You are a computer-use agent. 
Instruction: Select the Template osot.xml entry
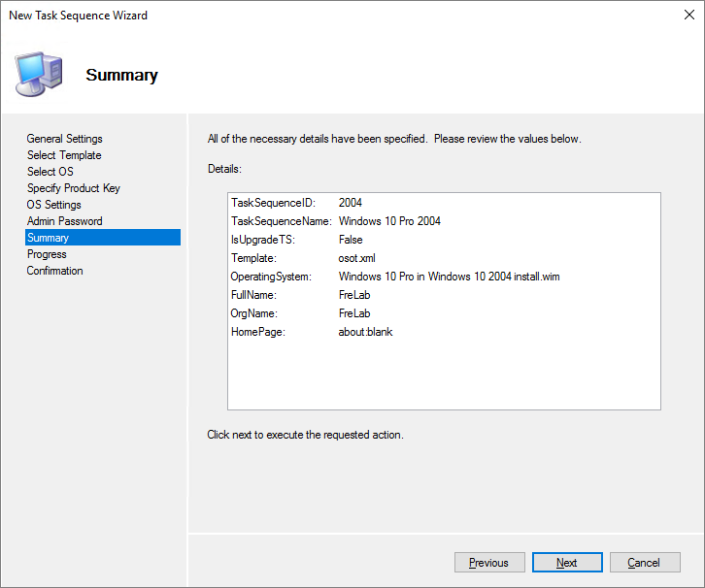point(356,258)
